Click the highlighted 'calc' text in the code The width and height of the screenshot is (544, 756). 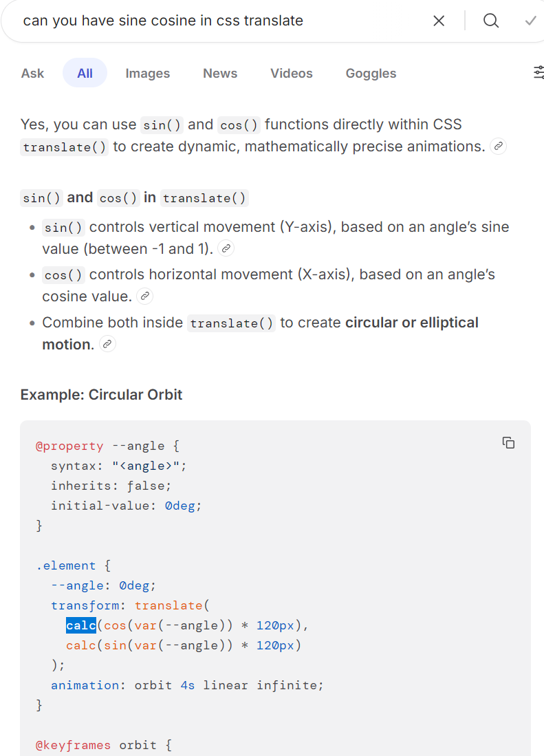click(x=81, y=625)
